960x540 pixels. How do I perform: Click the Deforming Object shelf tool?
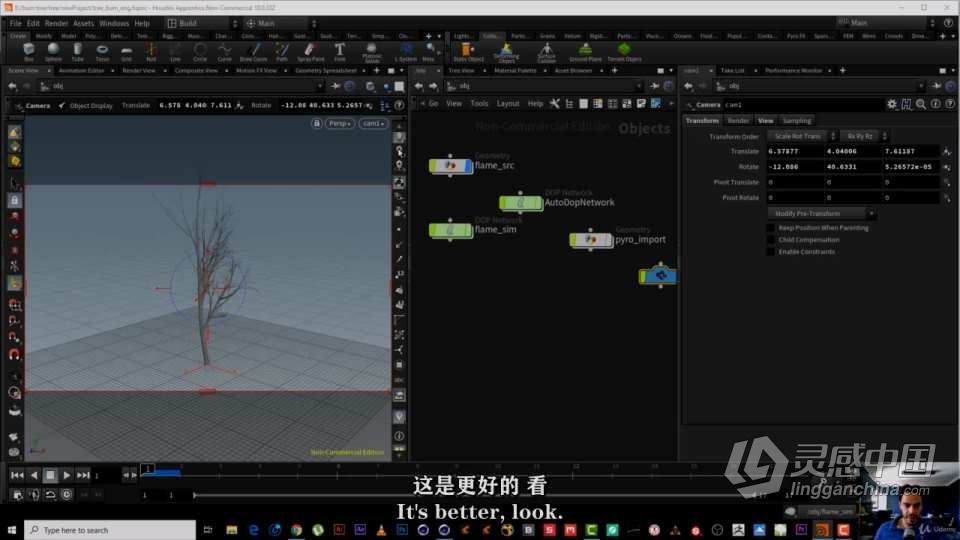tap(506, 52)
